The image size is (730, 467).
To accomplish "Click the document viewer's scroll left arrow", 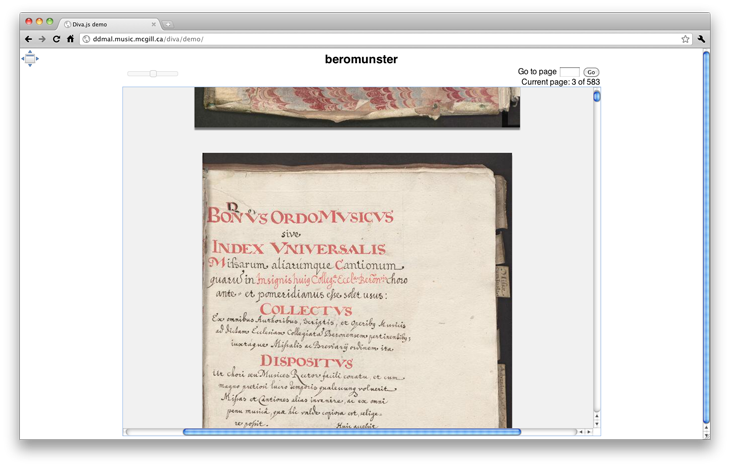I will click(581, 432).
